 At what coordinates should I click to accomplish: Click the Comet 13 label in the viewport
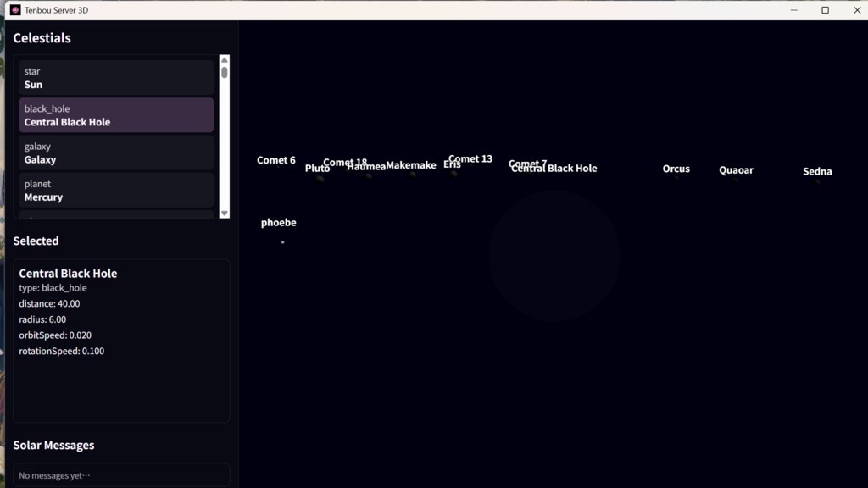tap(470, 158)
